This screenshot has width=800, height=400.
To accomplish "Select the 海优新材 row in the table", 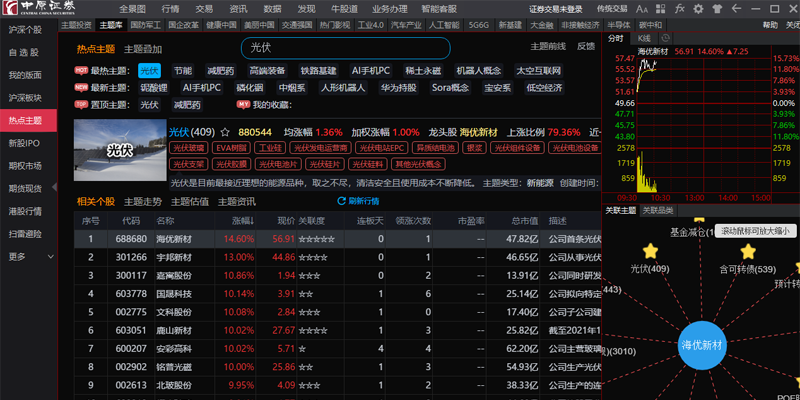I will coord(338,239).
